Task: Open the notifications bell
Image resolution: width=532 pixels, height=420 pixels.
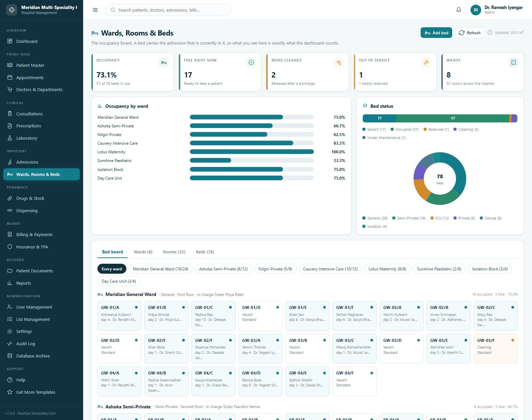Action: pyautogui.click(x=459, y=10)
